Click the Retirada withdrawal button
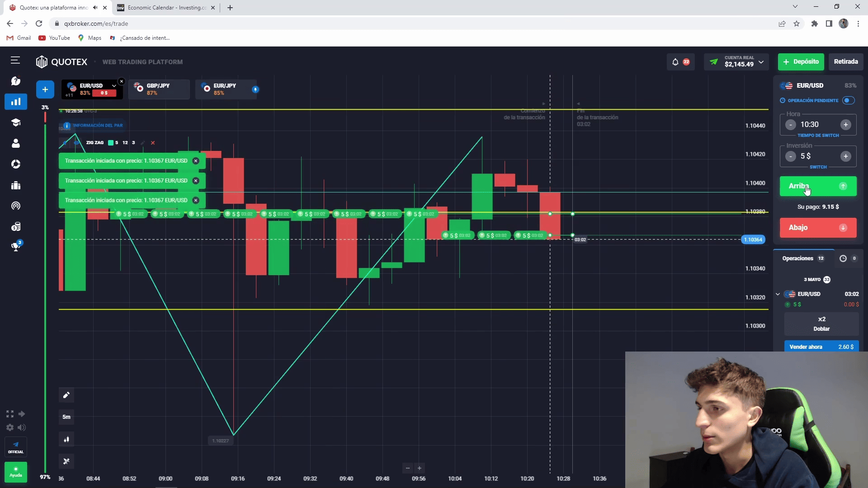The width and height of the screenshot is (868, 488). 846,61
